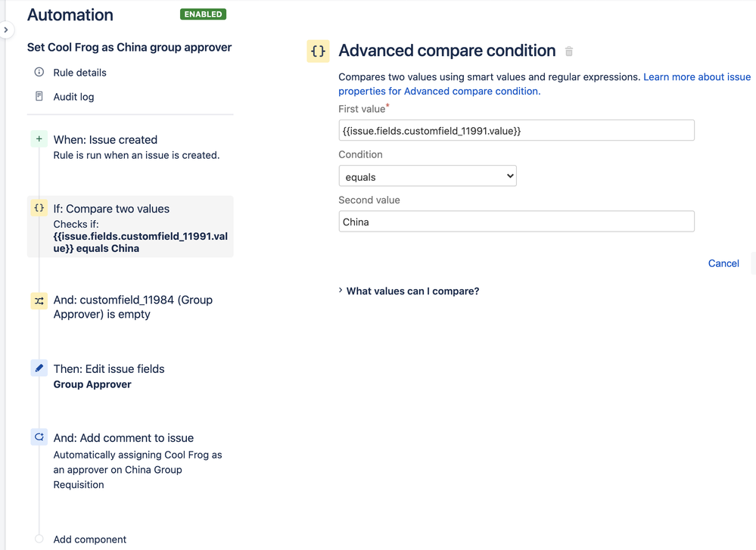Viewport: 756px width, 550px height.
Task: Click the First value input field
Action: 516,131
